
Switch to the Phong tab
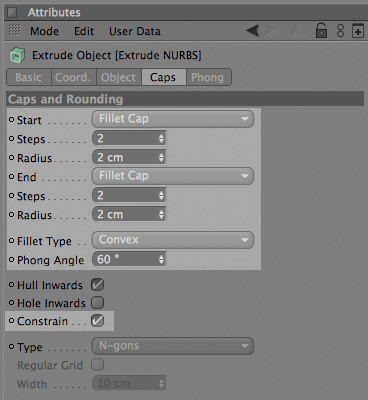tap(208, 77)
